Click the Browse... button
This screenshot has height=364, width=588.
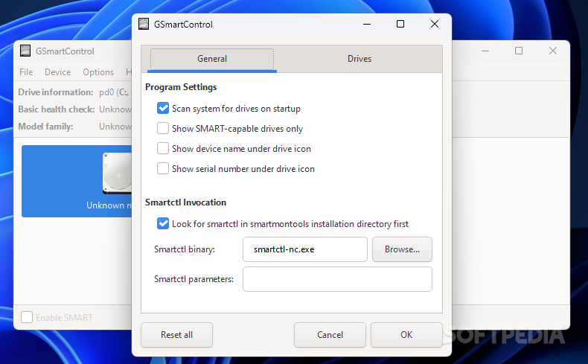tap(402, 249)
